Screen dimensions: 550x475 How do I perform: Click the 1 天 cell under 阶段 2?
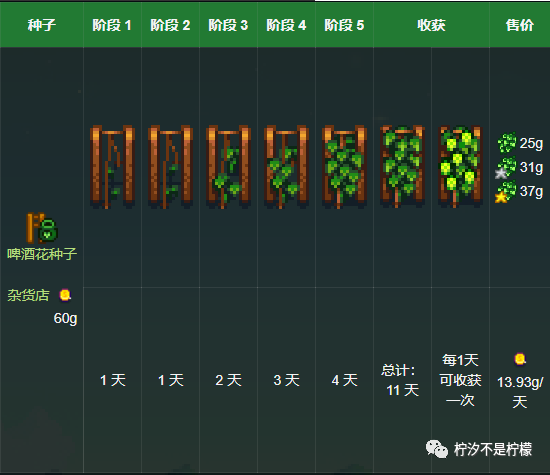[x=170, y=380]
